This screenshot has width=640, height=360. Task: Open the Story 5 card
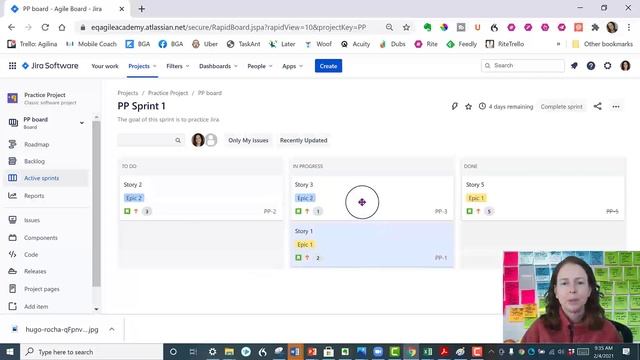[542, 198]
